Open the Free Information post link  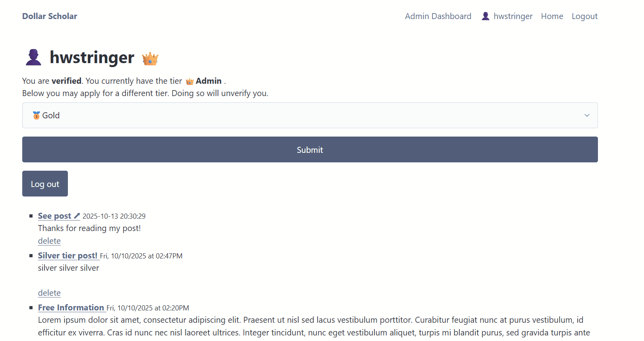(x=71, y=308)
